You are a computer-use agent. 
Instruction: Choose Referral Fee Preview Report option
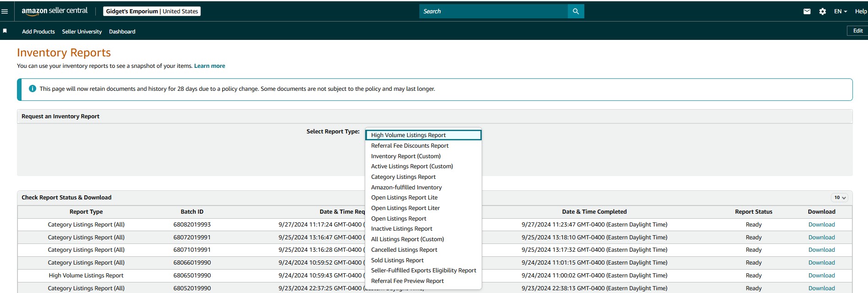tap(423, 281)
